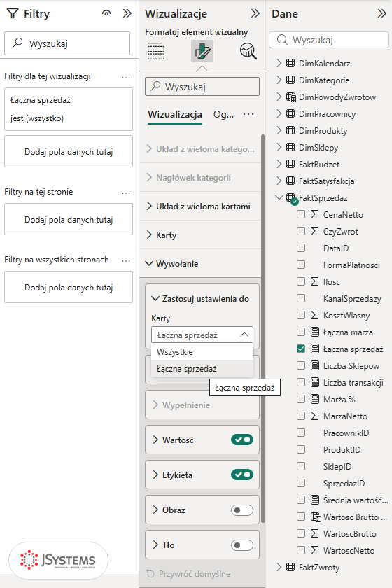Collapse the Dane pane with double chevron
Image resolution: width=392 pixels, height=588 pixels.
coord(382,13)
